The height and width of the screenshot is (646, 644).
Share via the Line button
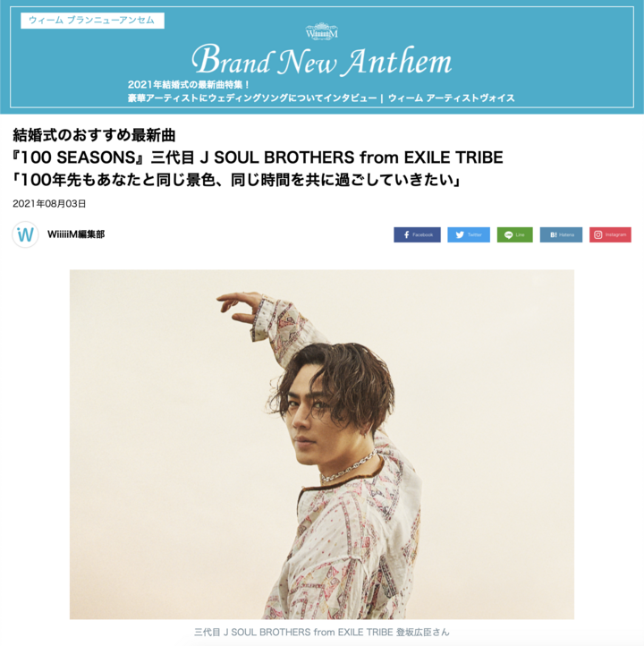(x=514, y=234)
